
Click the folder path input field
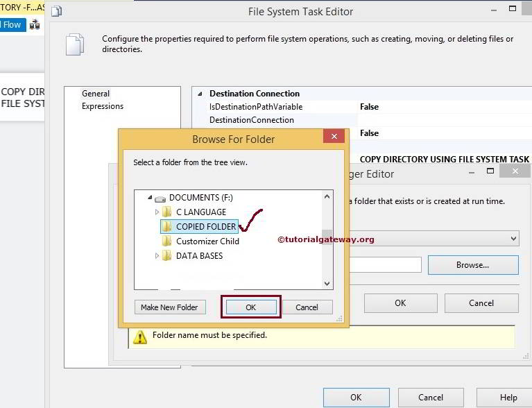pos(386,265)
